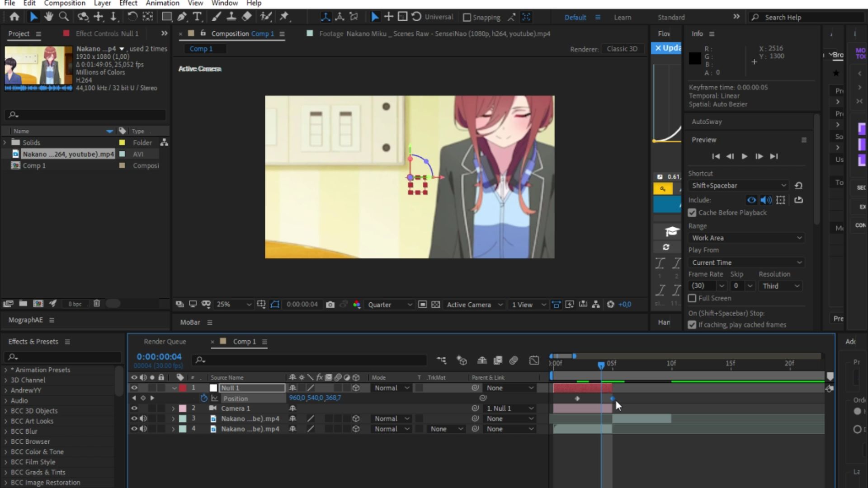Screen dimensions: 868x488
Task: Click the red label swatch of Null 1 layer
Action: click(183, 388)
